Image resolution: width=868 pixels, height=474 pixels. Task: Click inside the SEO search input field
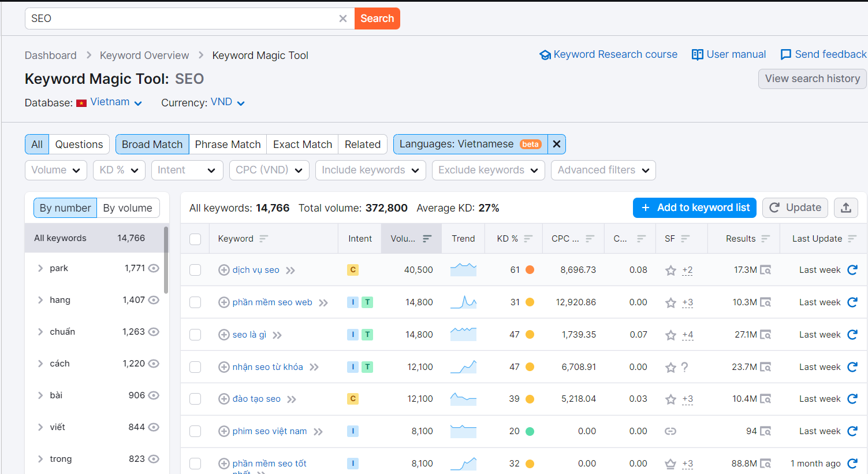[x=173, y=18]
